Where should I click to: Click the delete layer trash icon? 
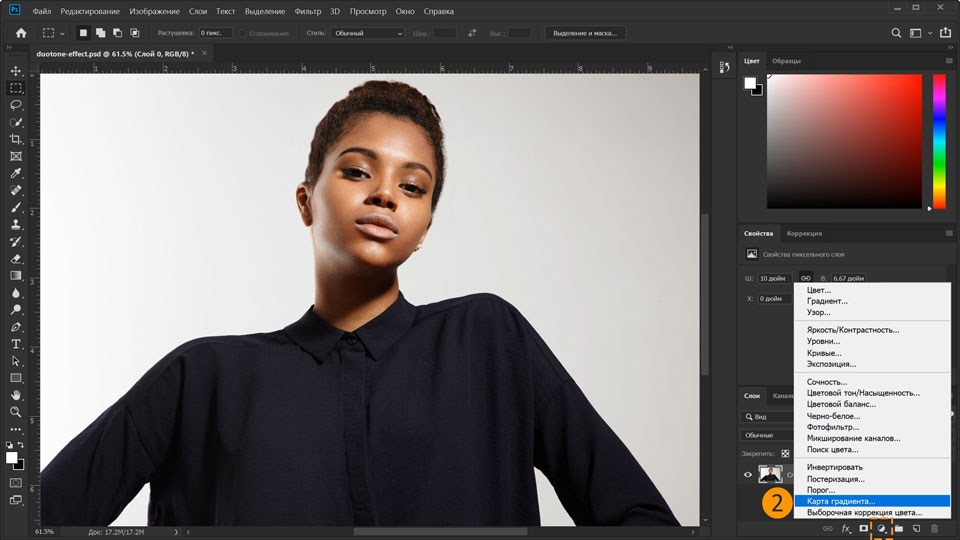tap(934, 528)
